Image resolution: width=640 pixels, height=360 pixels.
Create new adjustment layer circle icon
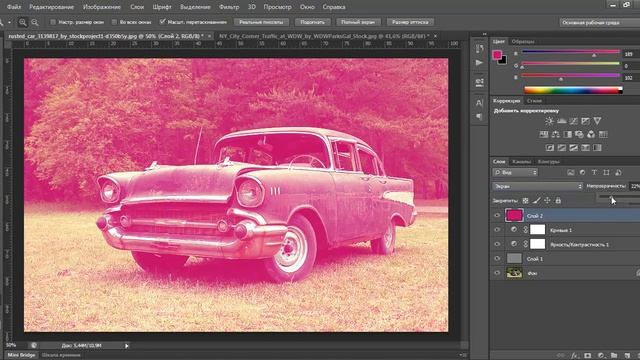click(x=601, y=356)
